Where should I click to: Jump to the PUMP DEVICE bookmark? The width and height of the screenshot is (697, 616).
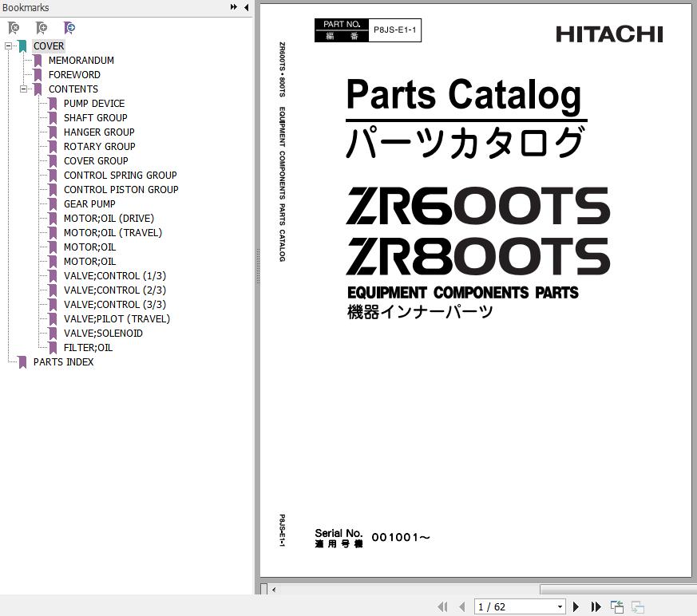point(94,104)
